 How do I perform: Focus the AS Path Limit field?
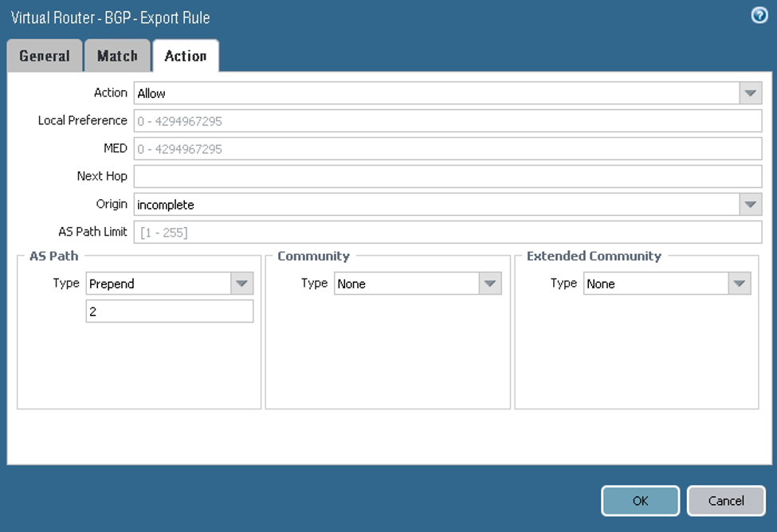click(x=446, y=232)
